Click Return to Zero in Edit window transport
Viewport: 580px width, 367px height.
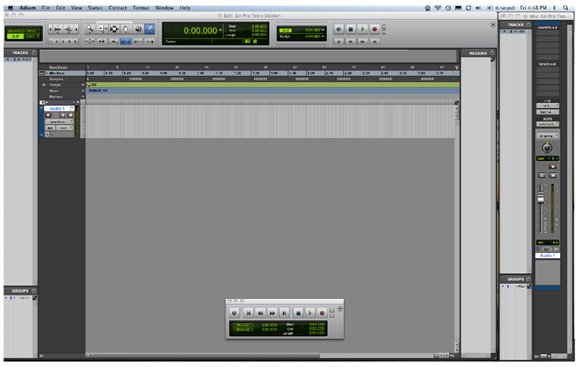[x=338, y=41]
